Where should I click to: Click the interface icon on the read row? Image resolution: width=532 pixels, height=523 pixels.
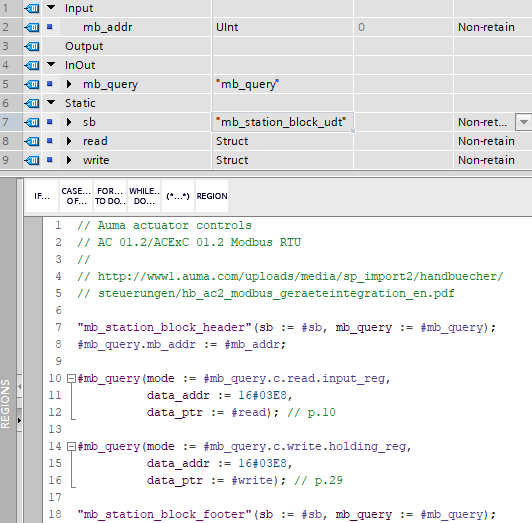32,141
